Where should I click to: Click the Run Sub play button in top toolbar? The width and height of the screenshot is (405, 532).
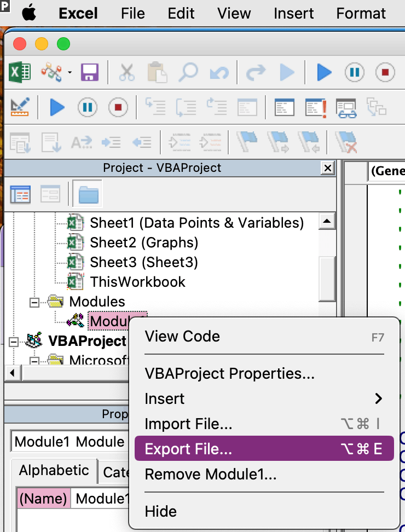coord(324,72)
